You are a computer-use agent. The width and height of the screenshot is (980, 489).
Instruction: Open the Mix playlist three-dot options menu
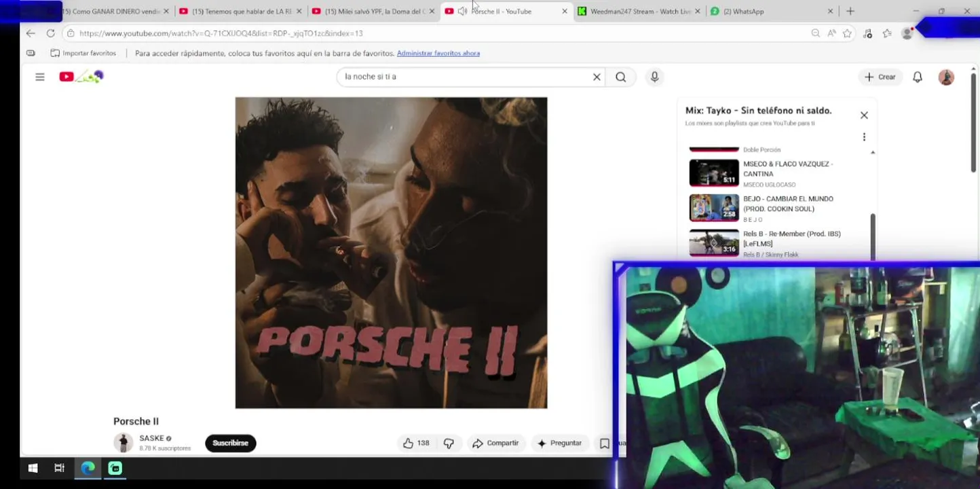click(x=864, y=137)
